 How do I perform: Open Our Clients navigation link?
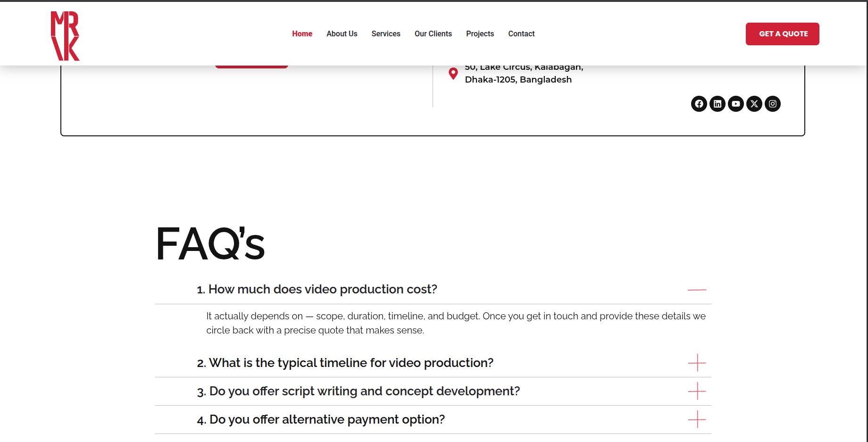tap(433, 34)
